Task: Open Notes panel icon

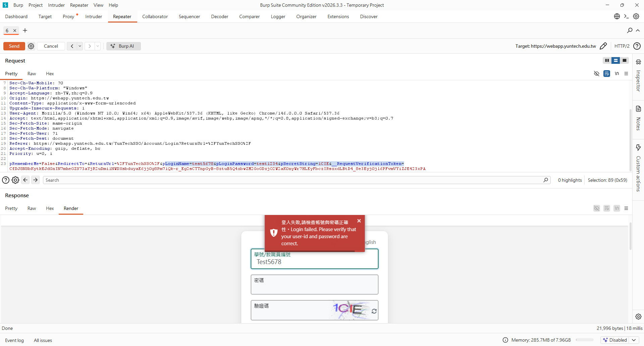Action: pyautogui.click(x=638, y=109)
